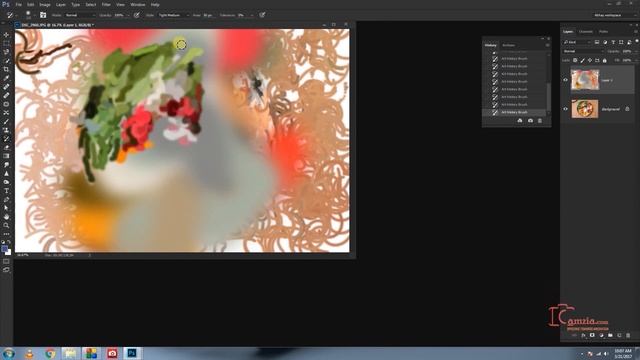640x360 pixels.
Task: Open the Tool Preset picker
Action: [x=11, y=15]
